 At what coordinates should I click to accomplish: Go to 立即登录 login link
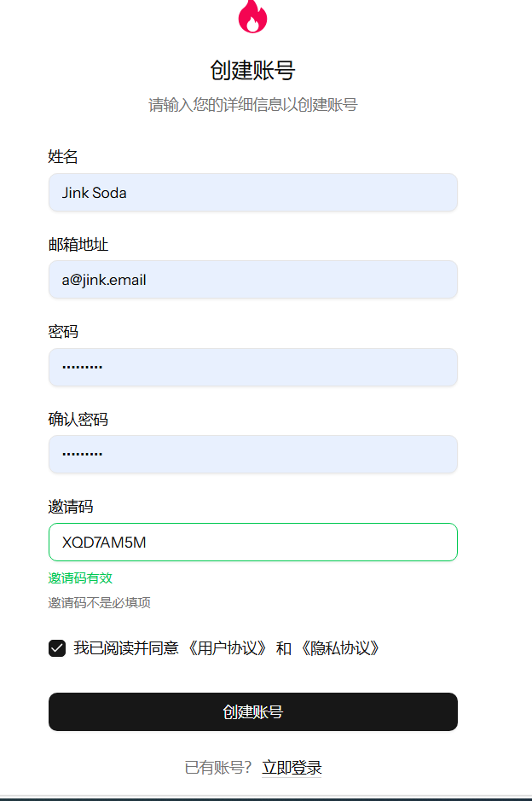tap(292, 767)
